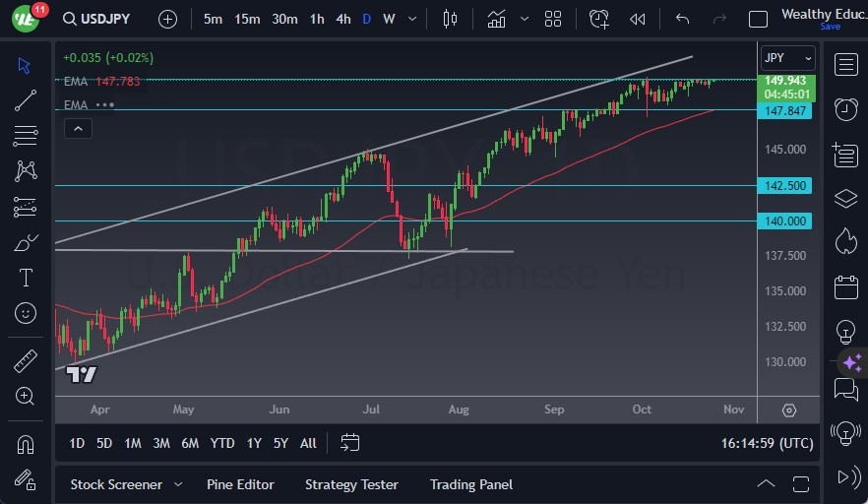Image resolution: width=868 pixels, height=504 pixels.
Task: Open the watchlist panel icon
Action: coord(845,65)
